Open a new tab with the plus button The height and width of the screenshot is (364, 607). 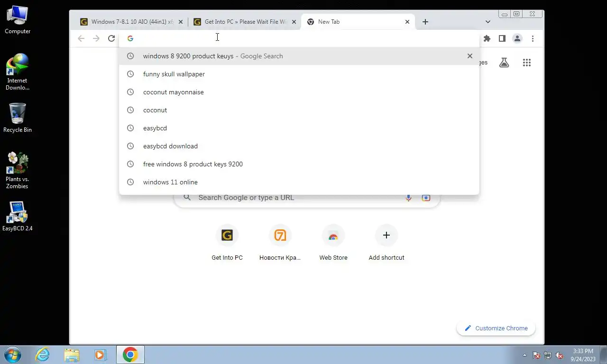(425, 22)
